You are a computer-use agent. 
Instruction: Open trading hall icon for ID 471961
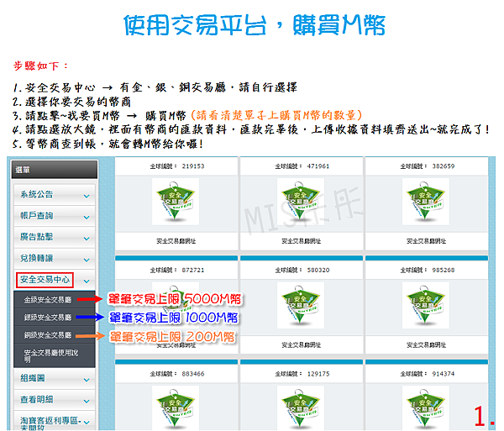click(x=301, y=202)
